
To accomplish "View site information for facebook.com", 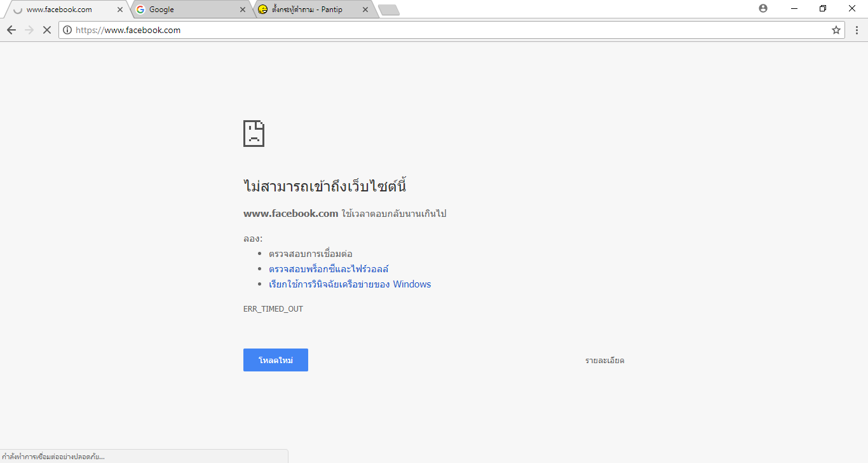I will pyautogui.click(x=67, y=30).
